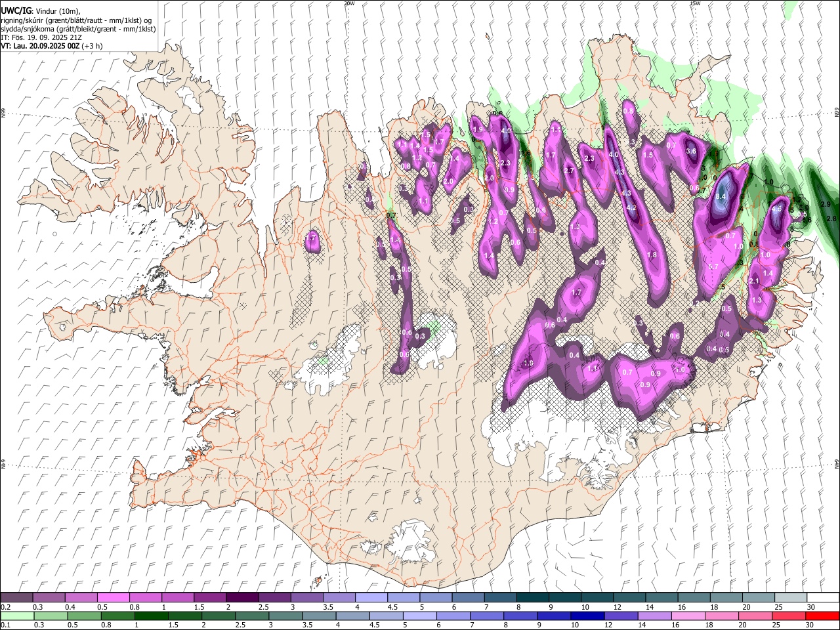Screen dimensions: 840x630
Task: Select the bright red final rain legend swatch
Action: pos(821,616)
